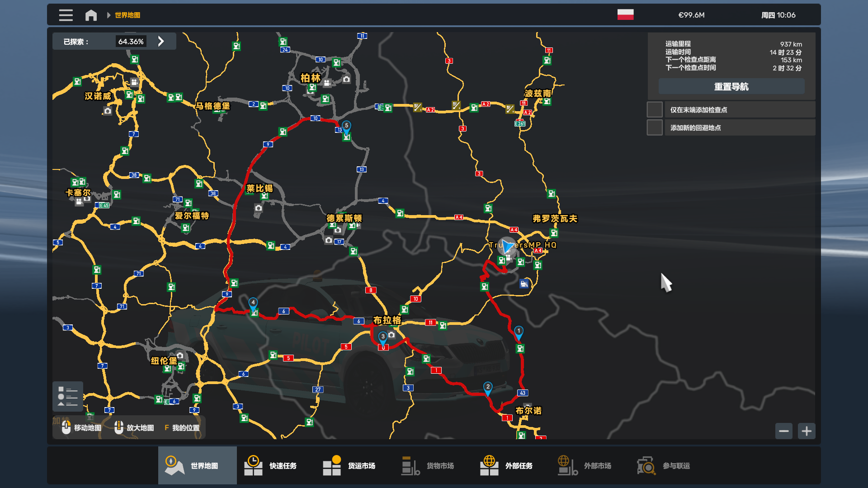Click breadcrumb arrow before 世界地图

click(x=108, y=15)
